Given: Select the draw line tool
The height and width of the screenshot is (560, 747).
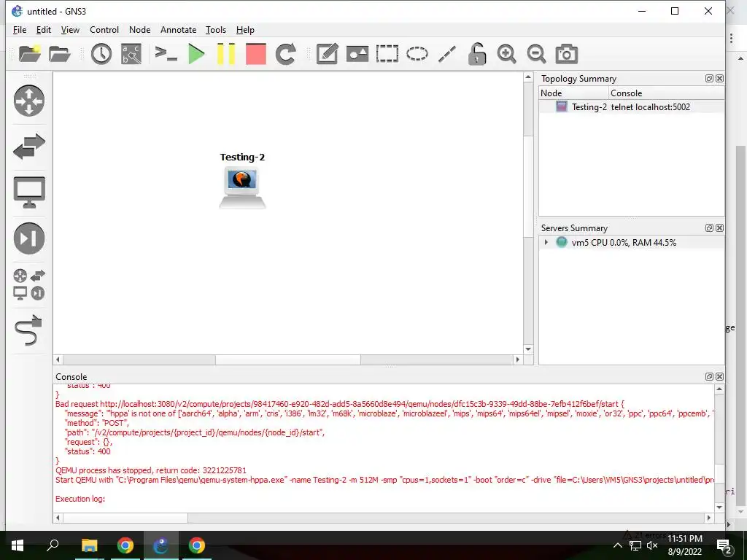Looking at the screenshot, I should [x=447, y=54].
